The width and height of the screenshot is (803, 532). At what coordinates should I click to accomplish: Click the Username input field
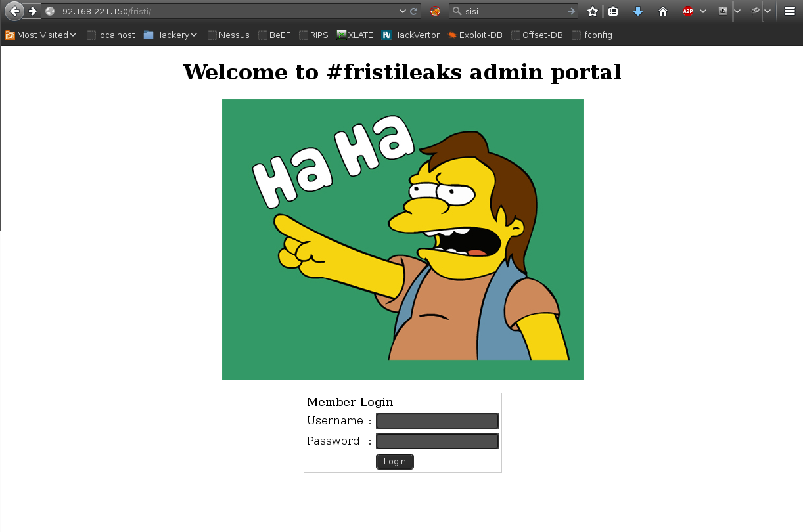[x=437, y=420]
